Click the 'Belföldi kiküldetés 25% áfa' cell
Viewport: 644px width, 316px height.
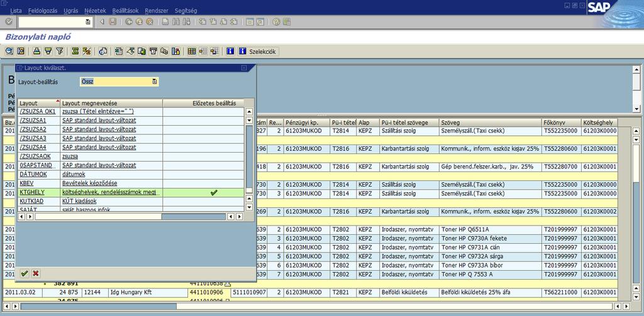[490, 293]
